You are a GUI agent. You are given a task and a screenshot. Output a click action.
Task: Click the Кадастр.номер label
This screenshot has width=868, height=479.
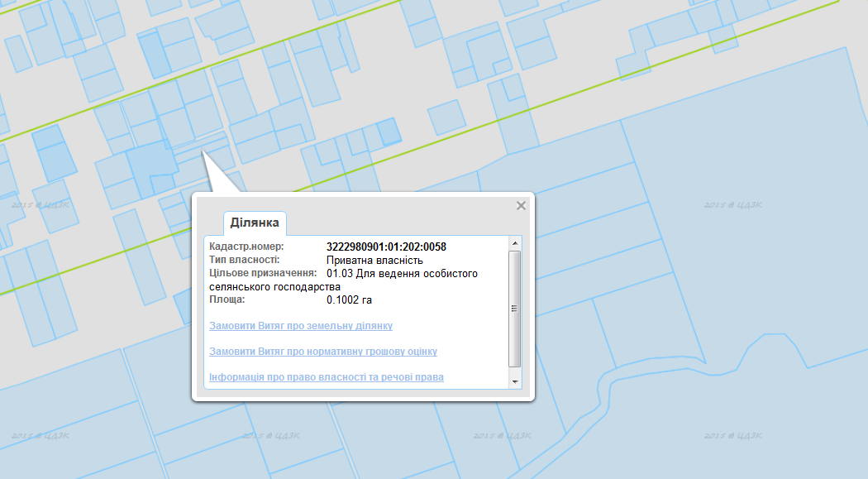pyautogui.click(x=246, y=247)
